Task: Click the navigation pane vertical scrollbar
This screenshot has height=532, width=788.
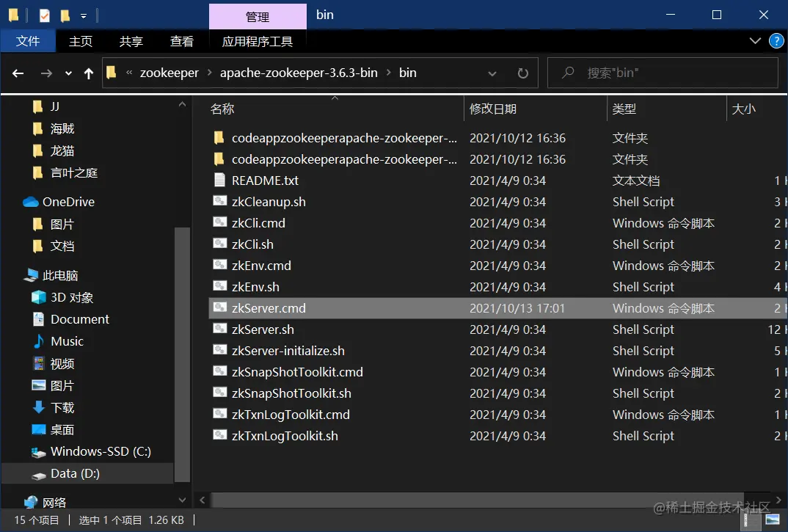Action: 182,354
